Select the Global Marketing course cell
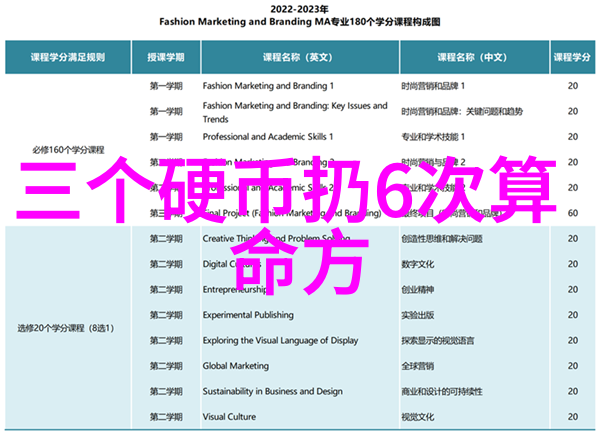Image resolution: width=600 pixels, height=435 pixels. click(237, 366)
